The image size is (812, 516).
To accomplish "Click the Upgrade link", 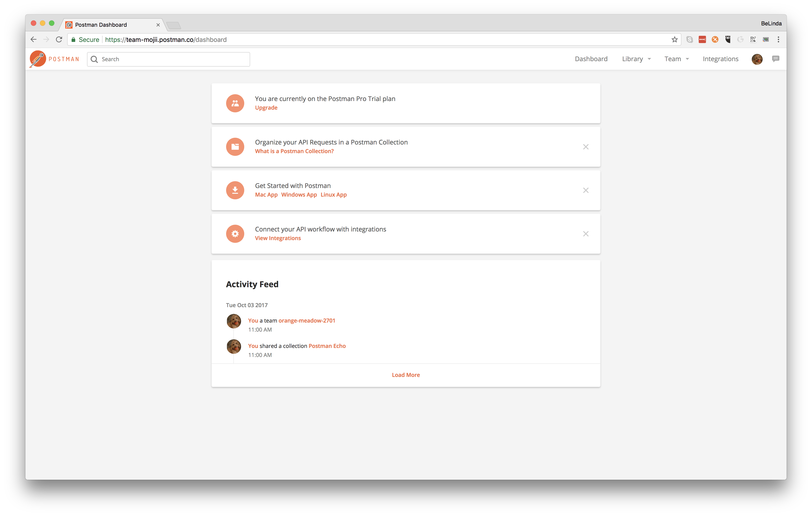I will pyautogui.click(x=266, y=108).
